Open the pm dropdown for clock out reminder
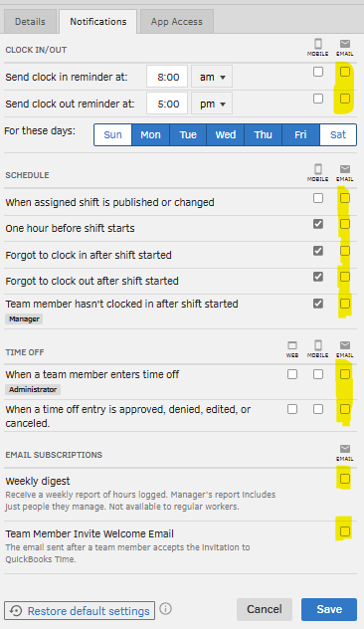The image size is (364, 629). point(212,104)
